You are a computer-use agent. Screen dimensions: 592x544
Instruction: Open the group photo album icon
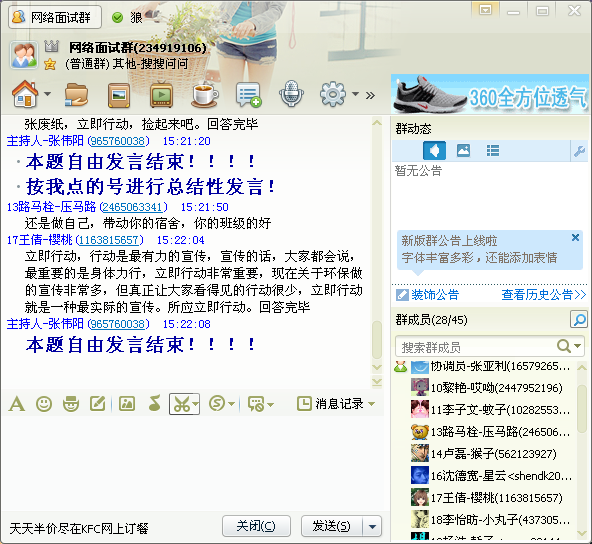[x=119, y=95]
